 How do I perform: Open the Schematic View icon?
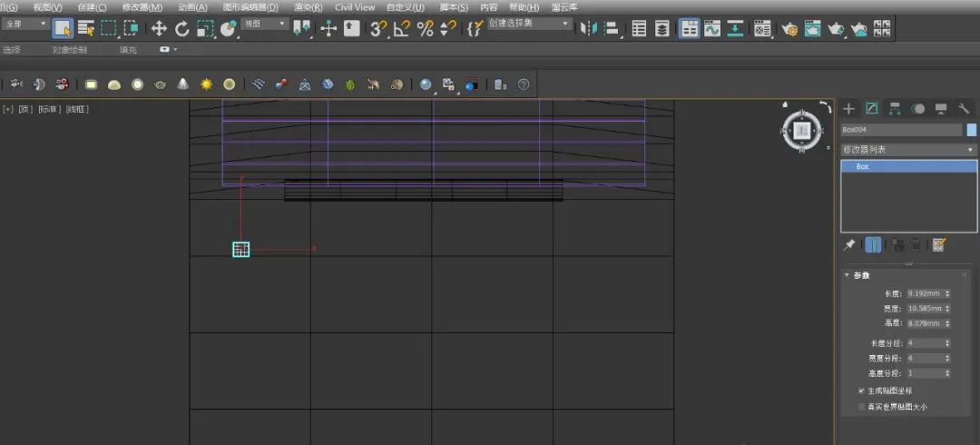click(735, 28)
